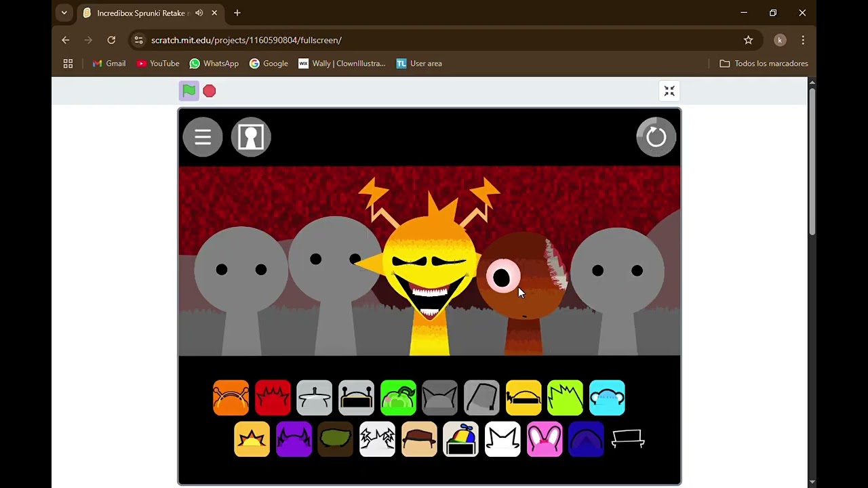This screenshot has width=868, height=488.
Task: Go back to the previous page
Action: pyautogui.click(x=66, y=40)
